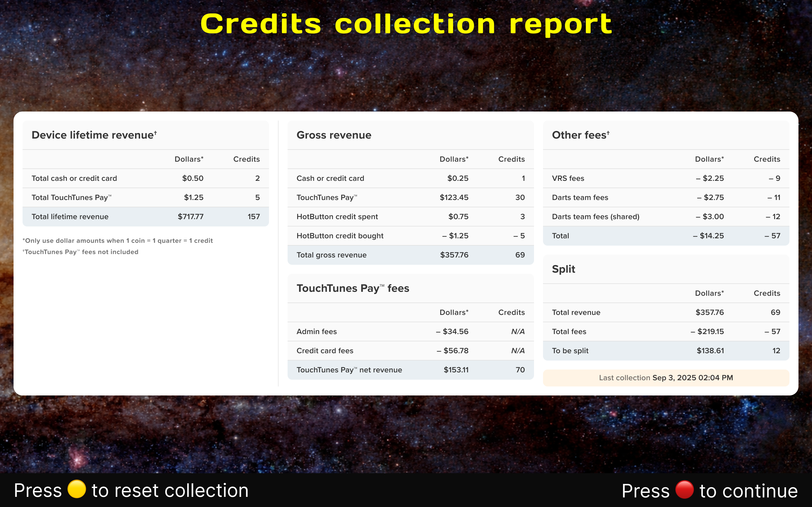The image size is (812, 507).
Task: Select the HotButton credit bought row
Action: click(x=410, y=236)
